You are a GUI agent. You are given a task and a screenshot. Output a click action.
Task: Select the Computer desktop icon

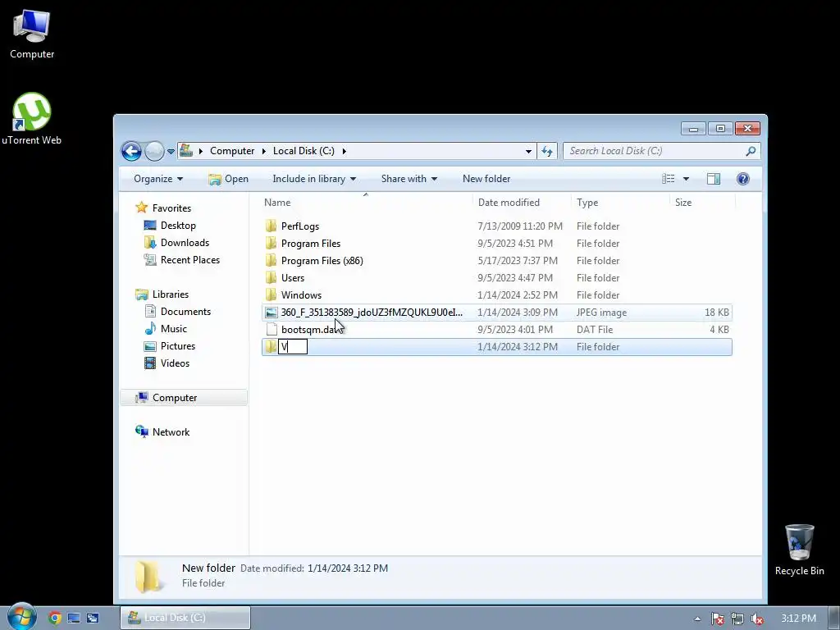[32, 34]
